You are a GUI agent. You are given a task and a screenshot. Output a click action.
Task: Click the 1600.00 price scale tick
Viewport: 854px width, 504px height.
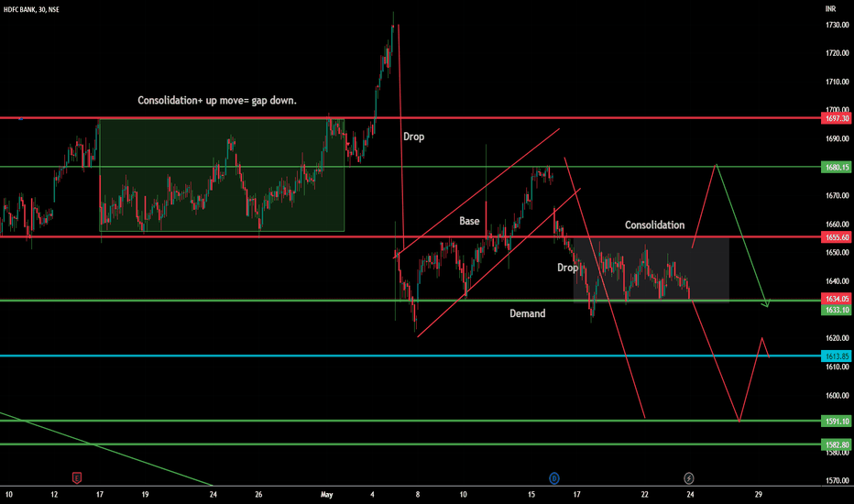(838, 396)
